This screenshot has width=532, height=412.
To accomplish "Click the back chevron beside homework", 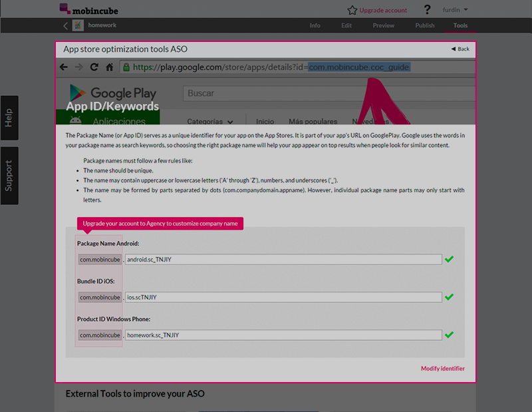I will 65,25.
